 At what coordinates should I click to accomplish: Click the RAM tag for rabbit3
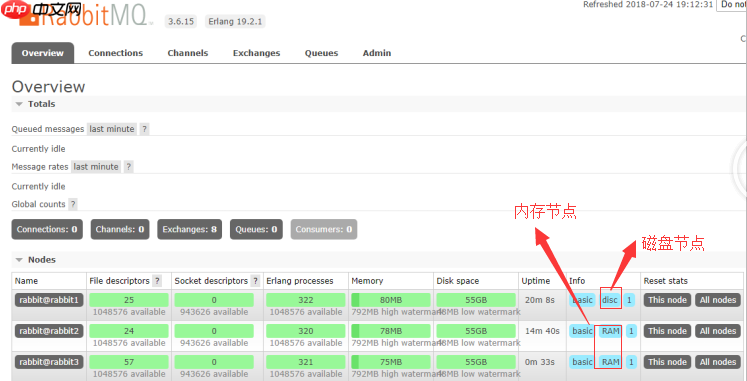[x=611, y=362]
